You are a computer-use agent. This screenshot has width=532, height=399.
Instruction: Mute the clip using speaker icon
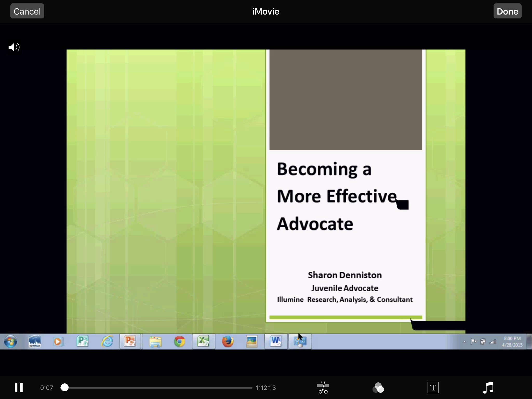click(14, 47)
